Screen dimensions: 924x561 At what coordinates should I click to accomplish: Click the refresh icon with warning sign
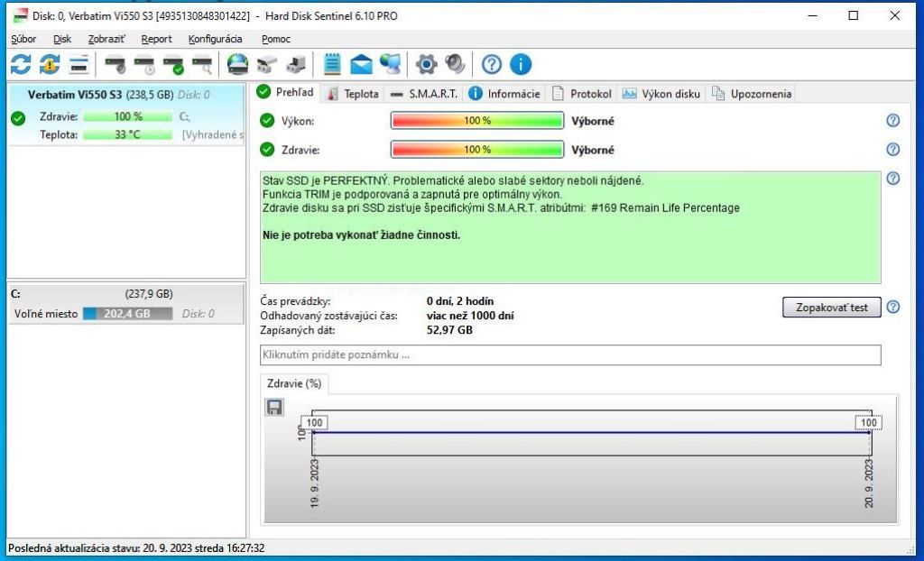(x=50, y=64)
